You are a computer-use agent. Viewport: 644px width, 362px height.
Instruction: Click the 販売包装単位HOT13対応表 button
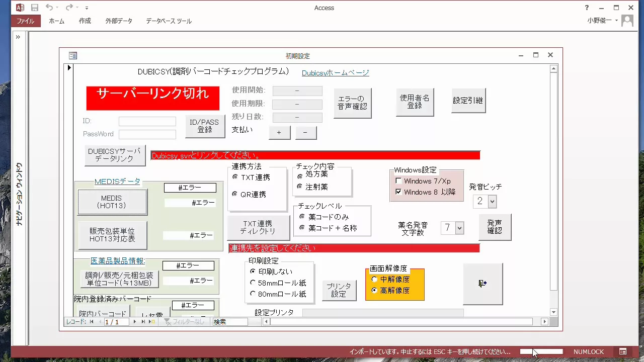tap(112, 235)
